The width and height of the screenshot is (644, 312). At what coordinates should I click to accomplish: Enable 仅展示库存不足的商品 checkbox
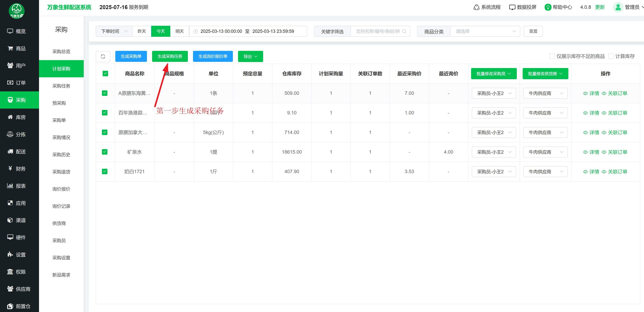point(552,56)
